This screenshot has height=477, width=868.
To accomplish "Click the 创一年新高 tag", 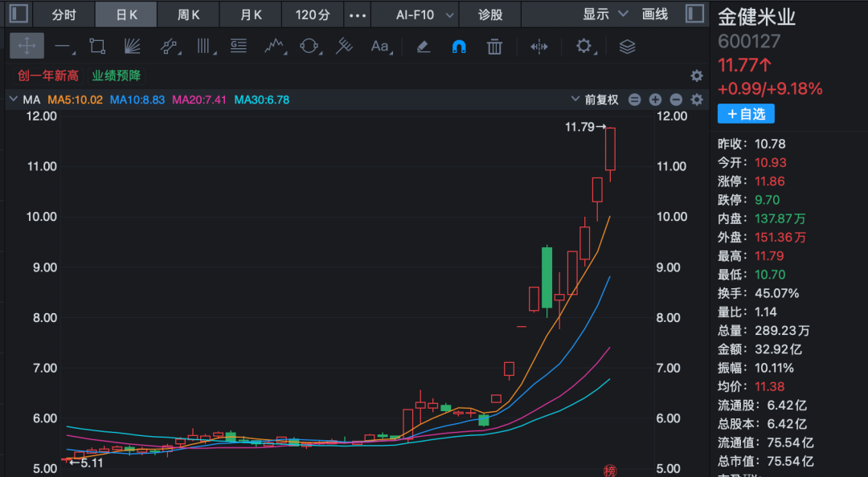I will (x=48, y=75).
